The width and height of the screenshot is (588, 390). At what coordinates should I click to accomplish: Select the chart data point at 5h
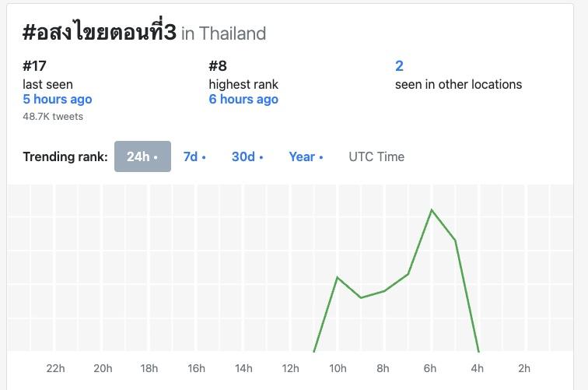[x=455, y=240]
